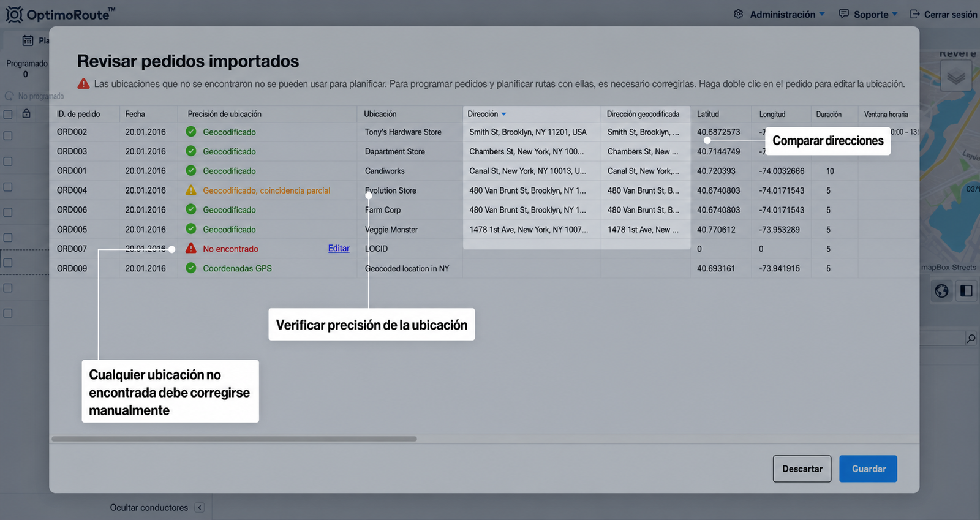Click the Descartar button
The height and width of the screenshot is (520, 980).
pos(802,469)
